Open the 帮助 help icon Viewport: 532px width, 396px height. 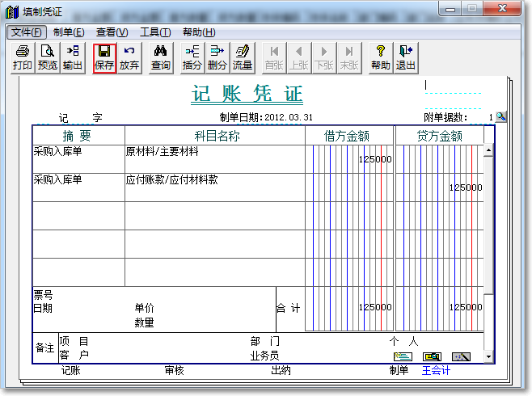pyautogui.click(x=381, y=57)
